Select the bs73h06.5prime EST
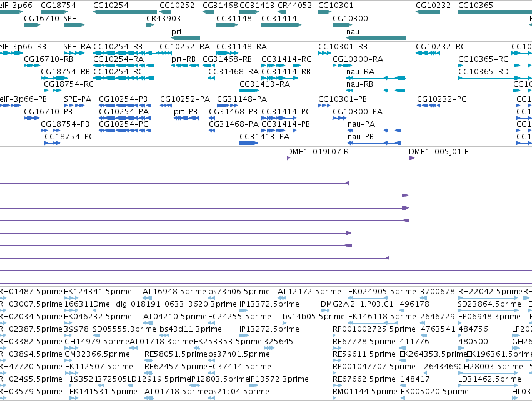Image resolution: width=532 pixels, height=401 pixels. click(x=212, y=298)
